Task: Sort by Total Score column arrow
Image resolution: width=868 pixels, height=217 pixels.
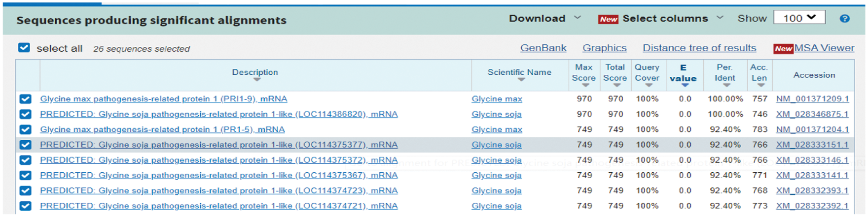Action: 617,86
